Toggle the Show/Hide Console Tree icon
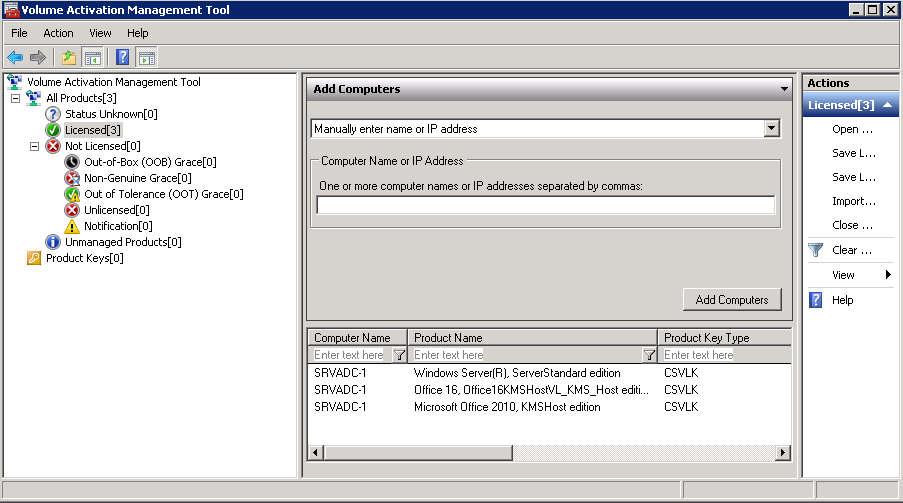This screenshot has width=903, height=503. [x=93, y=58]
